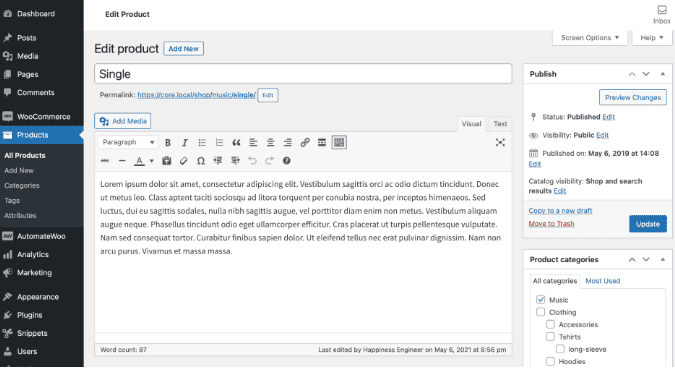Screen dimensions: 675x373
Task: Click the insert link icon
Action: point(305,143)
